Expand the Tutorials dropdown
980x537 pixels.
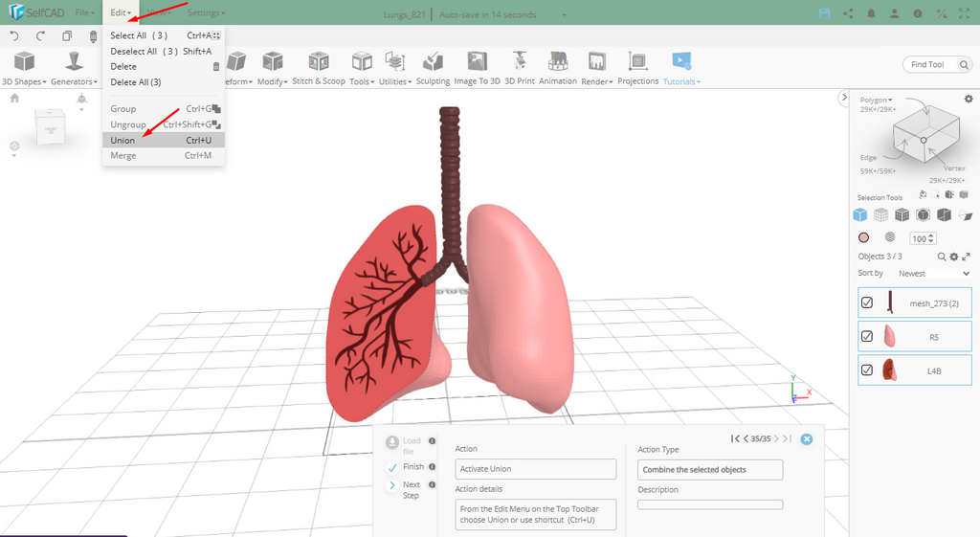(x=681, y=81)
